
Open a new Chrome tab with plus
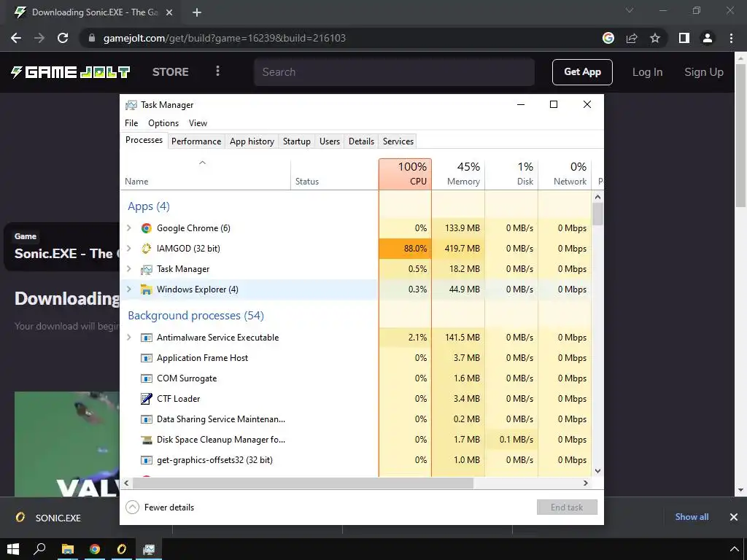(x=197, y=12)
